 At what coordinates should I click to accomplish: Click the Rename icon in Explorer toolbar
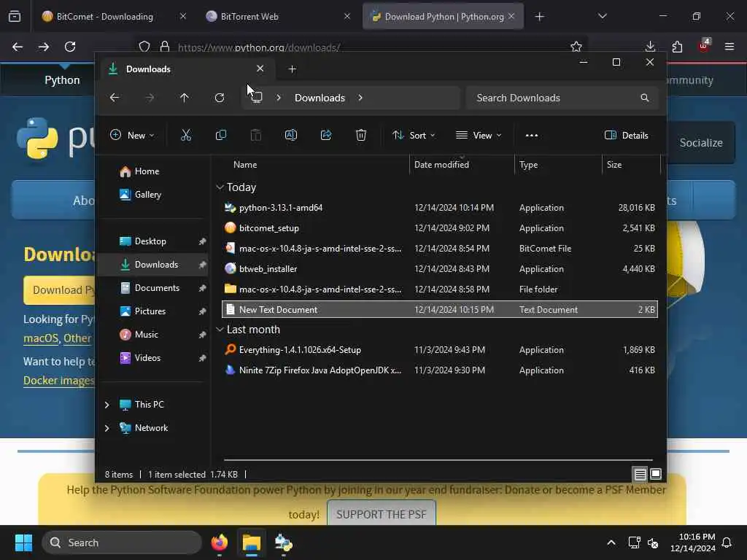pyautogui.click(x=290, y=135)
